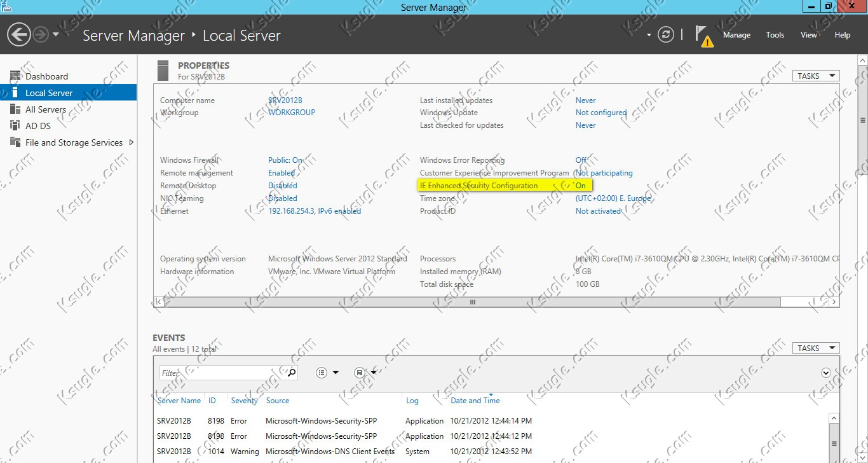868x463 pixels.
Task: Open the Tools menu
Action: point(775,35)
